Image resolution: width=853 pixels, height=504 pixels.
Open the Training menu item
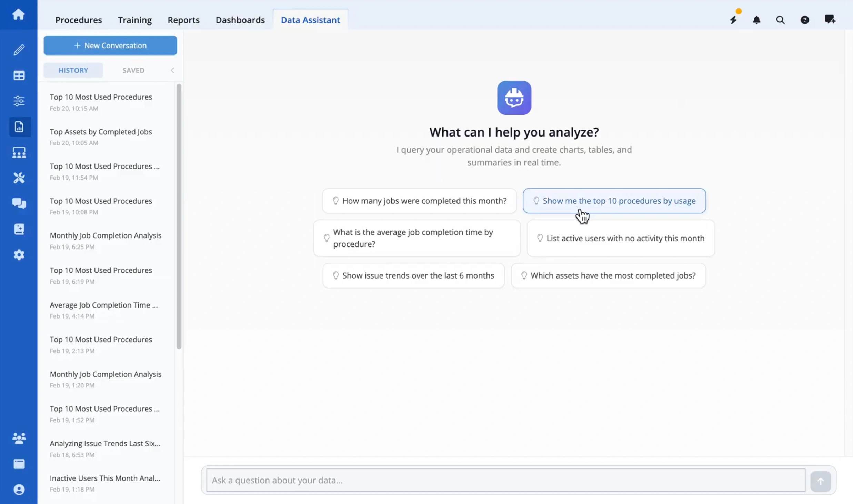(x=134, y=20)
